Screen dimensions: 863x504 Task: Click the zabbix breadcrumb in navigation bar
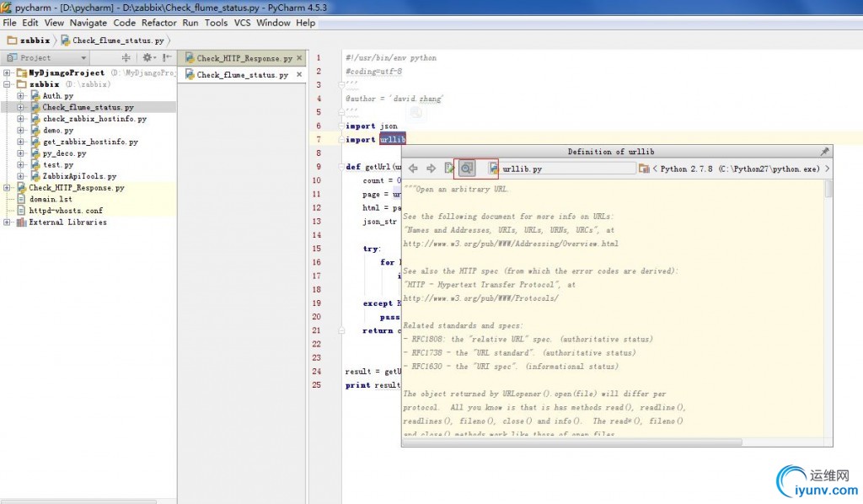pos(29,40)
